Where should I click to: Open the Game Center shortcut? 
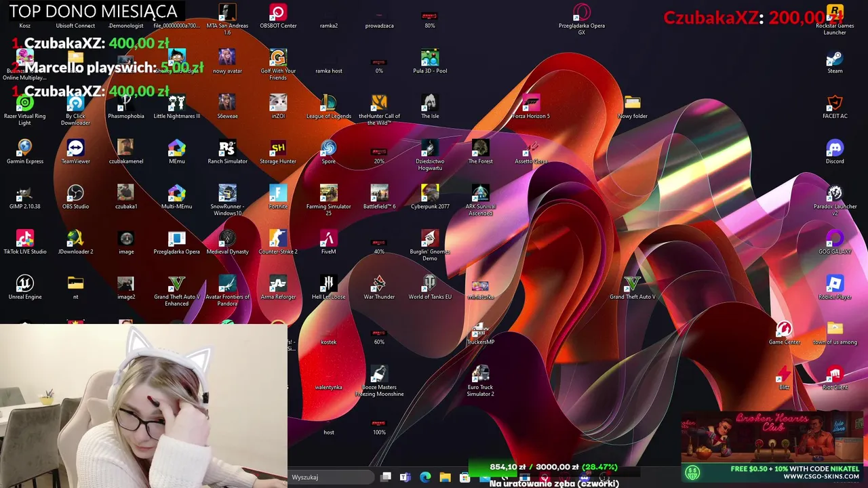[x=785, y=329]
